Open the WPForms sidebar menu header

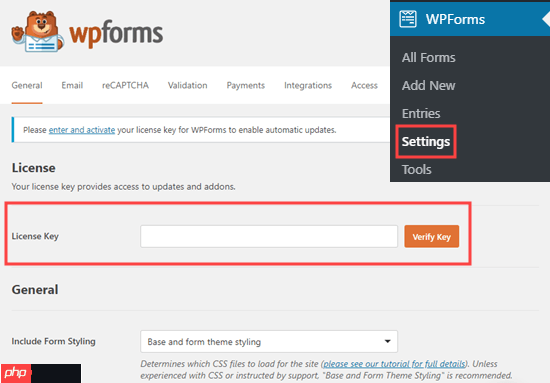pyautogui.click(x=470, y=19)
